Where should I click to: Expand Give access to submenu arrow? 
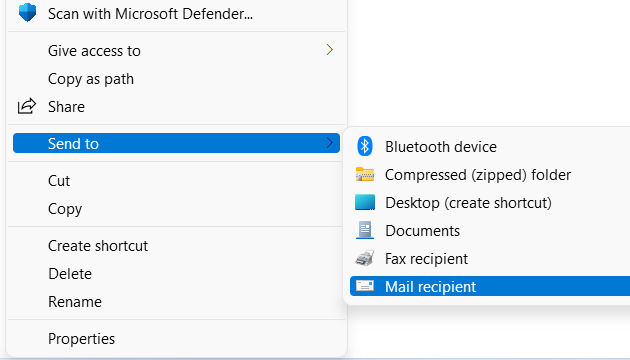(x=329, y=50)
